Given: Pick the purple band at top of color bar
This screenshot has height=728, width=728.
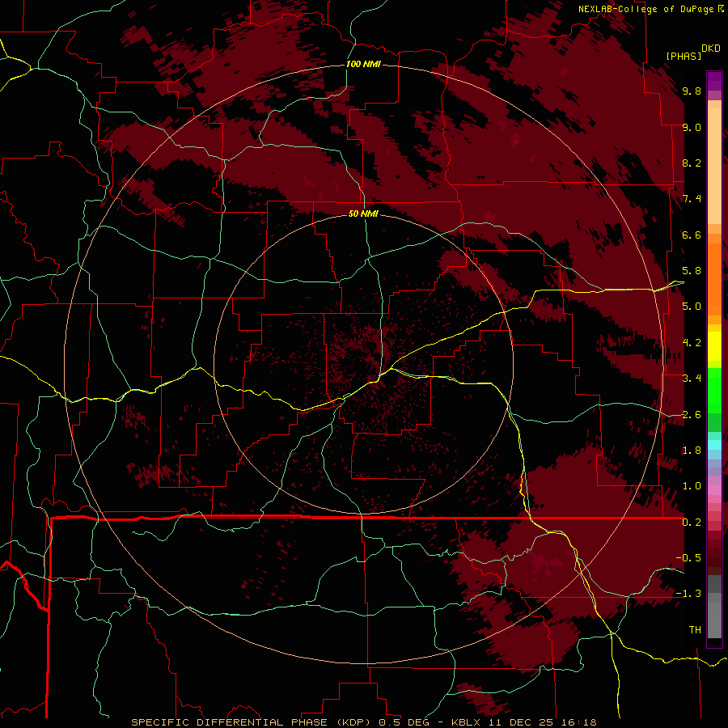Looking at the screenshot, I should point(714,81).
